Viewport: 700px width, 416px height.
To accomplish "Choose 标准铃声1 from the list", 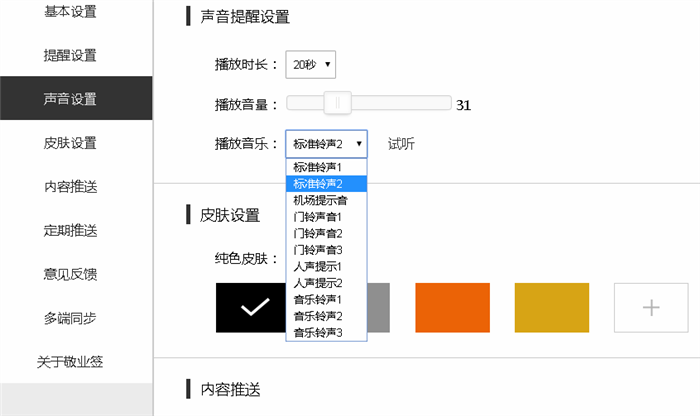I will tap(318, 167).
